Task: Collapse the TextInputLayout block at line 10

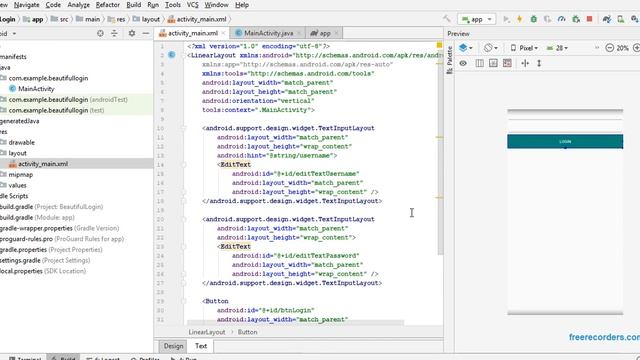Action: (x=184, y=128)
